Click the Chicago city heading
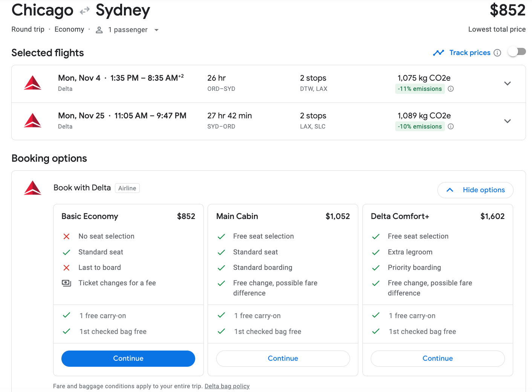 tap(43, 11)
